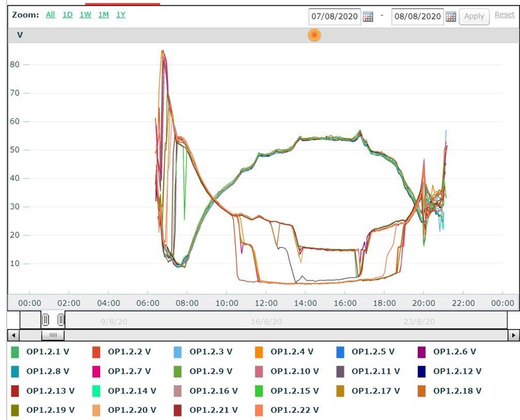
Task: Toggle OP1.2.20 V series swatch
Action: click(x=96, y=410)
